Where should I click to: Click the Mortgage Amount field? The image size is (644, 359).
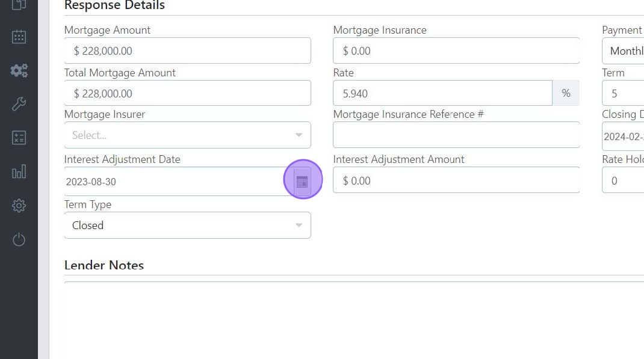(x=187, y=51)
